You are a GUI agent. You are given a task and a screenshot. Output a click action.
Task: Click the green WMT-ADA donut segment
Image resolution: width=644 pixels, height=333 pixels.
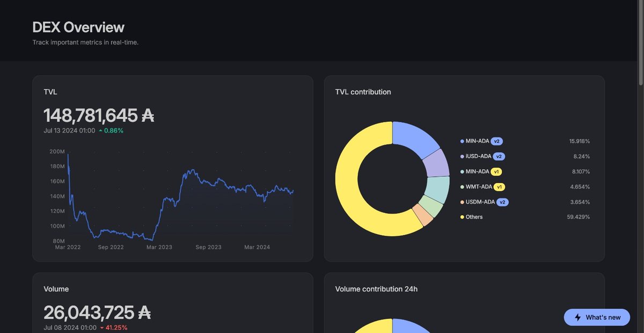point(431,206)
